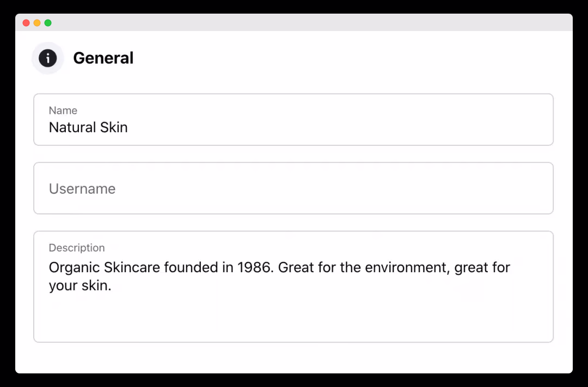Click the Description text area
This screenshot has width=588, height=387.
point(293,286)
